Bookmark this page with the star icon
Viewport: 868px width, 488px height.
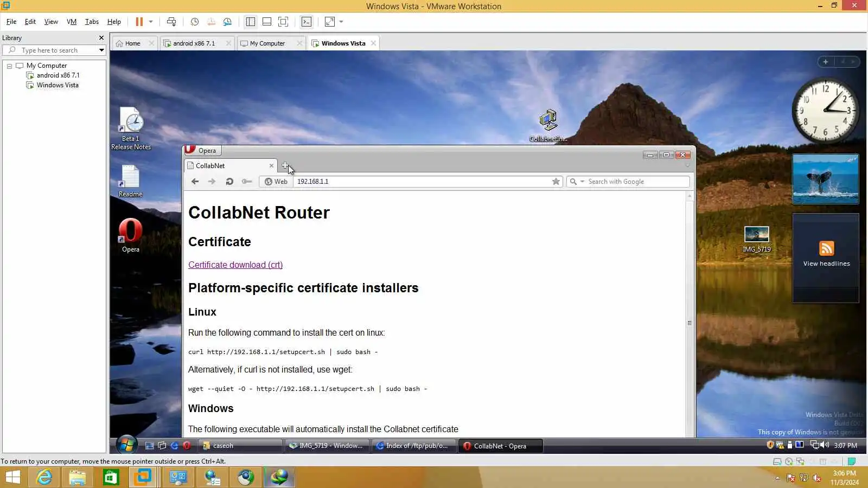(x=556, y=182)
